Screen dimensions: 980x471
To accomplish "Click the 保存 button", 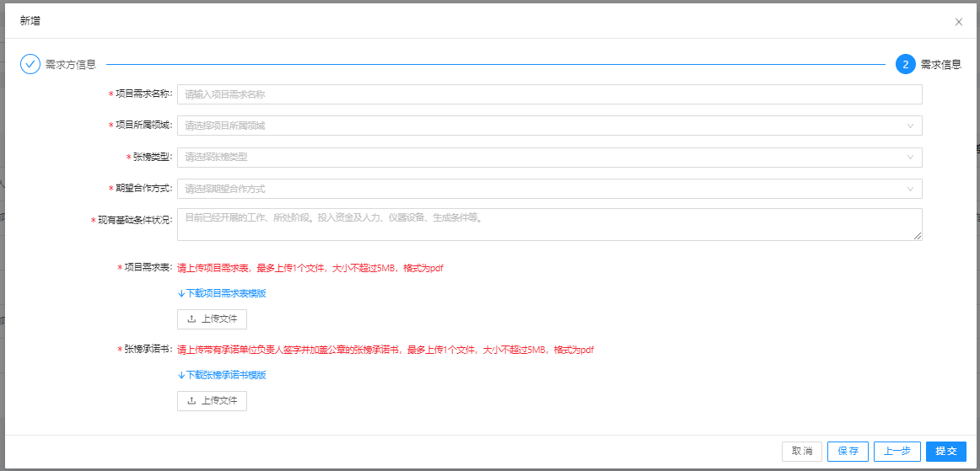I will [848, 451].
